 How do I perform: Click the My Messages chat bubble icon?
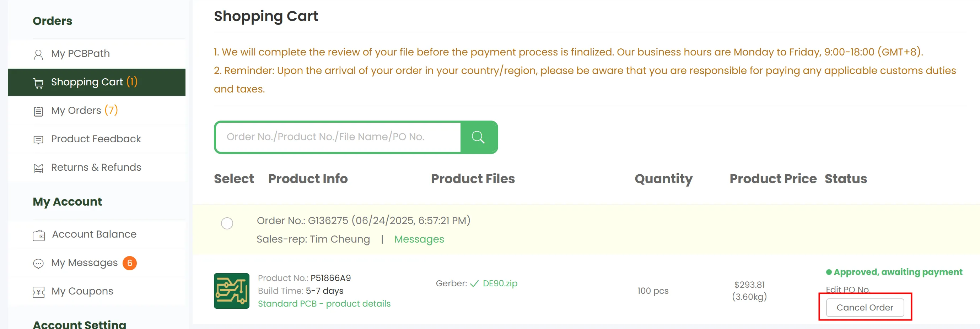click(38, 264)
